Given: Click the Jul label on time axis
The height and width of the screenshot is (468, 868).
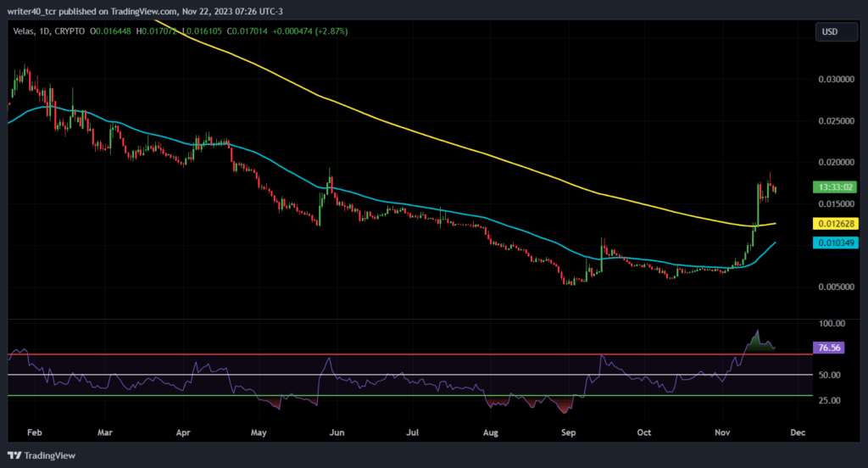Looking at the screenshot, I should coord(413,432).
